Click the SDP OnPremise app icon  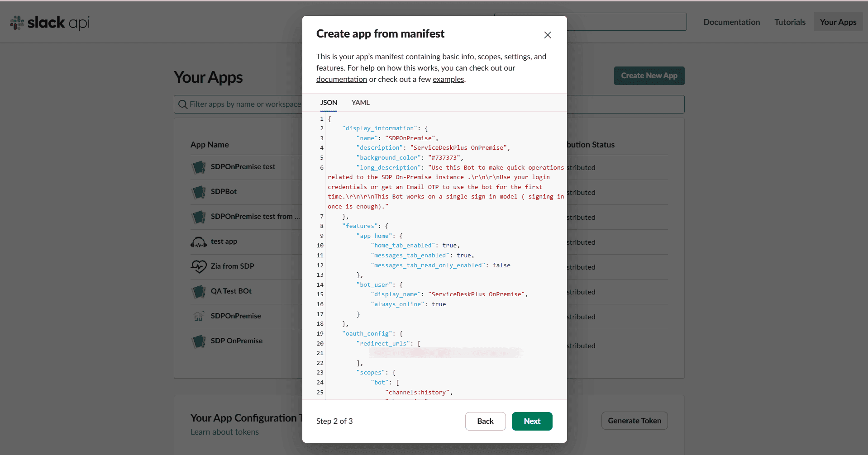(x=198, y=341)
